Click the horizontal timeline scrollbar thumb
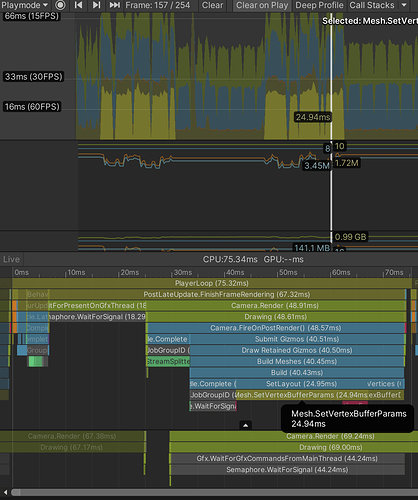Screen dimensions: 418x500 16,492
